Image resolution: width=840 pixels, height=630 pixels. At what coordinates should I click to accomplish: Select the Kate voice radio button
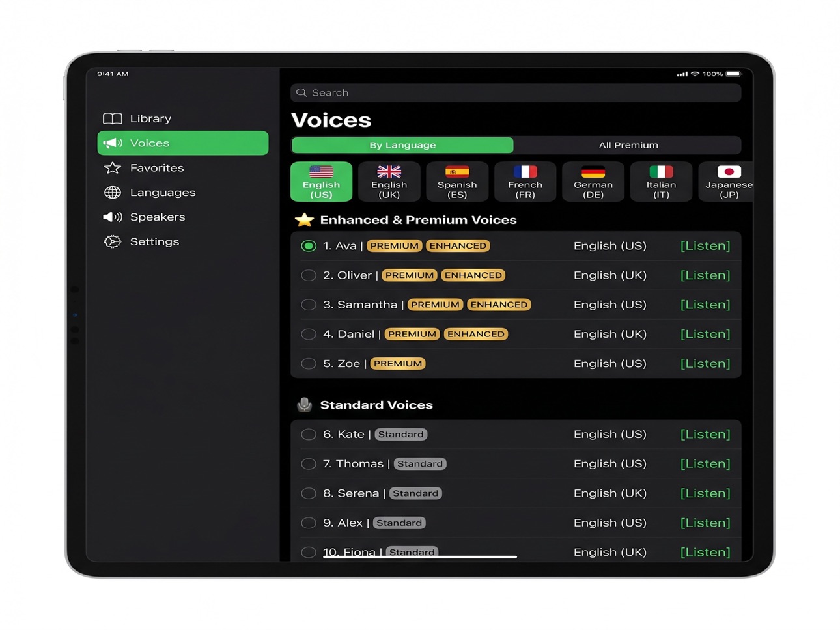pyautogui.click(x=309, y=434)
